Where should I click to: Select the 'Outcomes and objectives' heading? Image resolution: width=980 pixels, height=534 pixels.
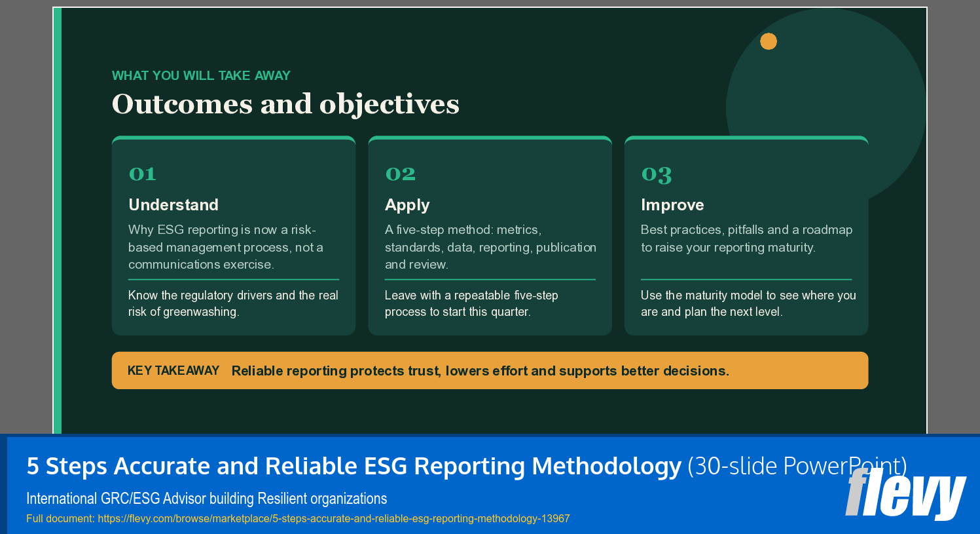click(285, 104)
